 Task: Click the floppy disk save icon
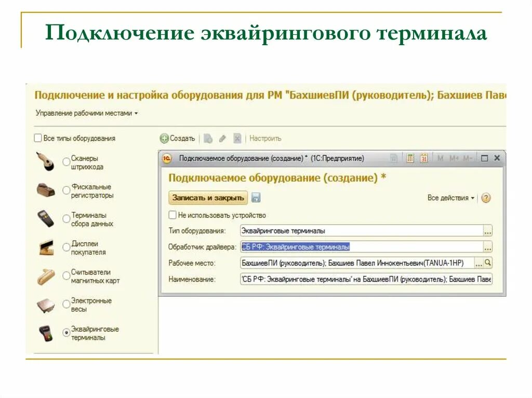256,197
